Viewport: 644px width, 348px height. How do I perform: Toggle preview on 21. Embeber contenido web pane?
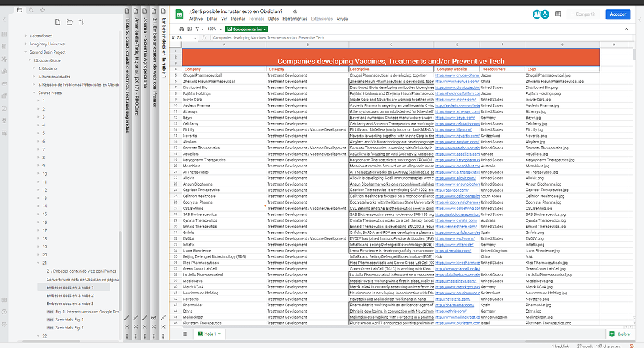154,317
